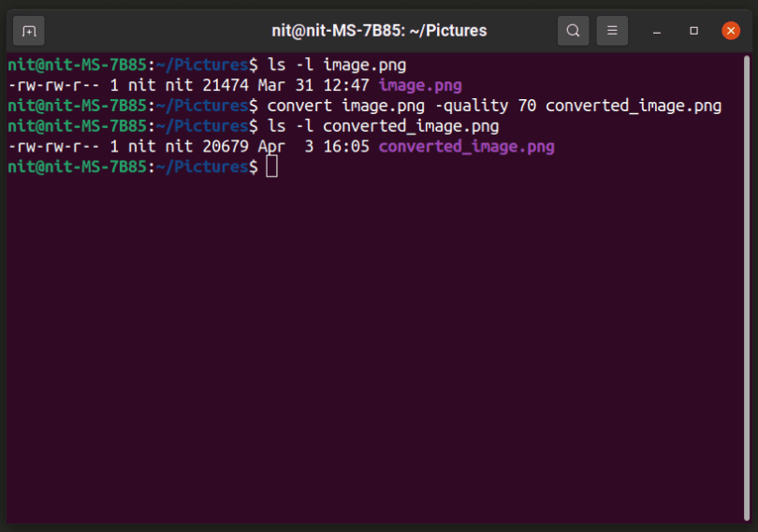Maximize the terminal window
This screenshot has height=532, width=758.
[x=693, y=31]
